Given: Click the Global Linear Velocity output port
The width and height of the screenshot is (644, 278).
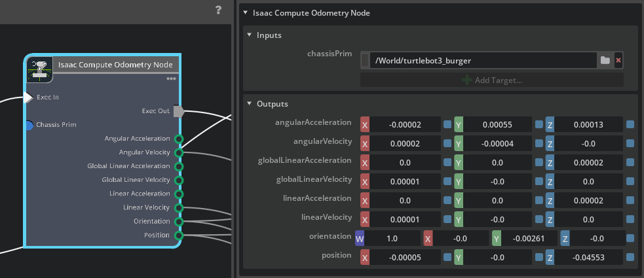Looking at the screenshot, I should [x=178, y=181].
